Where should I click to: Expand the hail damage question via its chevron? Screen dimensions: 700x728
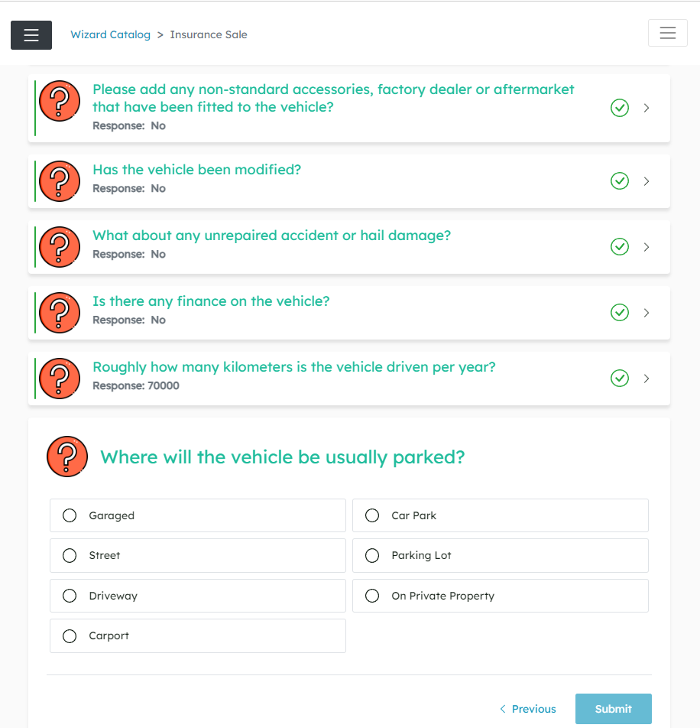647,246
